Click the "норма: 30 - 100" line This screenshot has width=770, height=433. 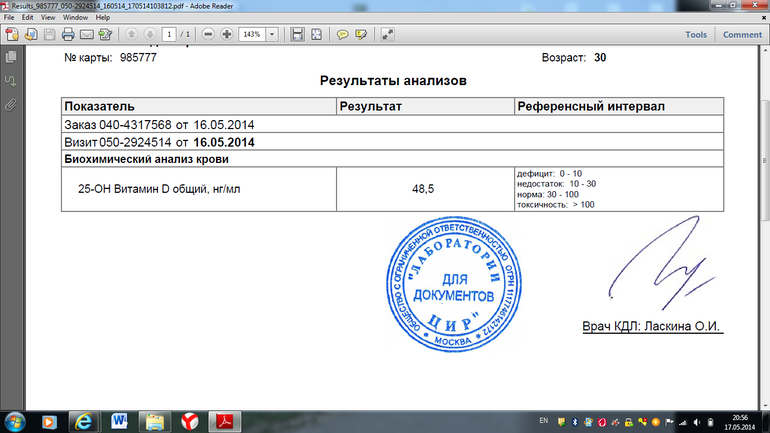548,194
